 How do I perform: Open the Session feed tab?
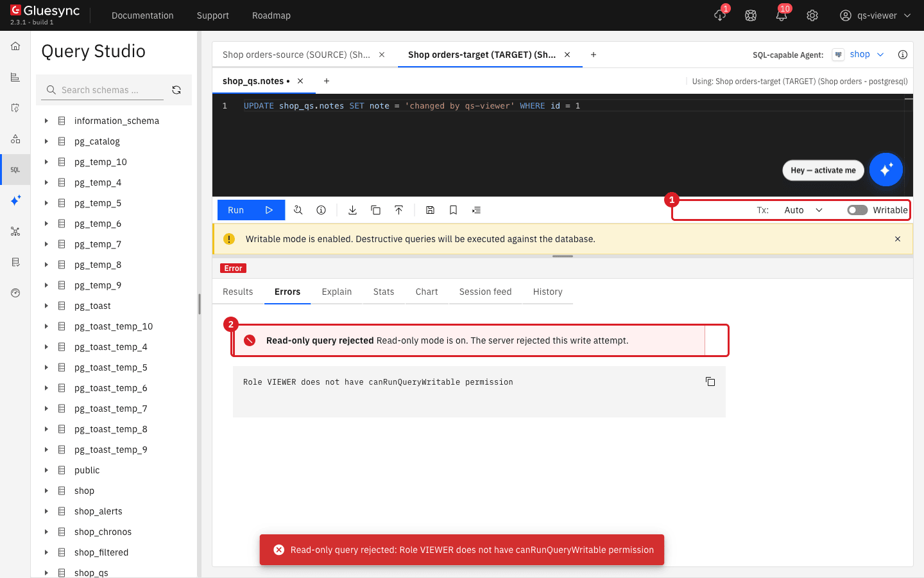coord(486,292)
